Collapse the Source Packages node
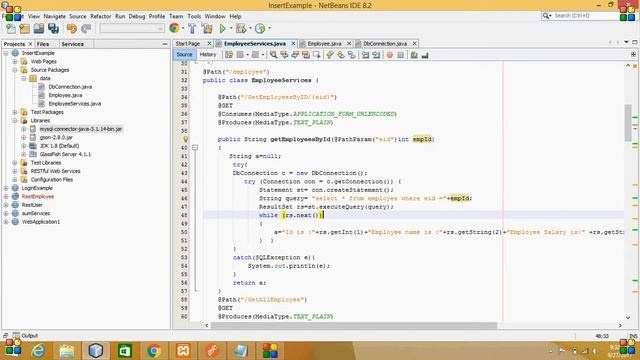Image resolution: width=640 pixels, height=360 pixels. pos(15,70)
